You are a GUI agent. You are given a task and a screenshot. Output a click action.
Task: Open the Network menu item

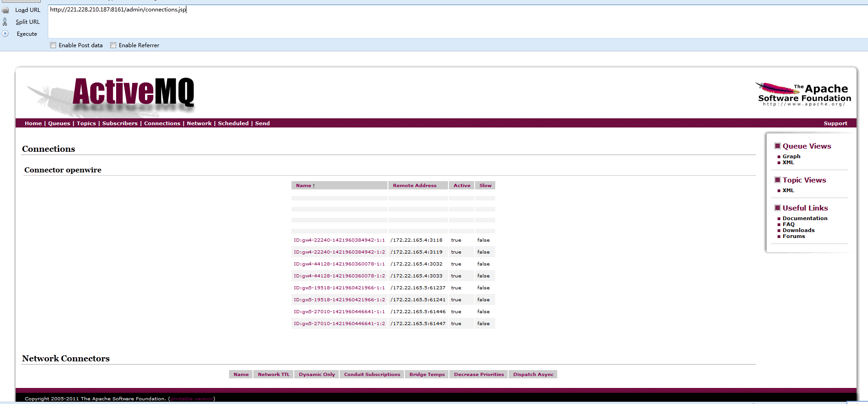(199, 123)
